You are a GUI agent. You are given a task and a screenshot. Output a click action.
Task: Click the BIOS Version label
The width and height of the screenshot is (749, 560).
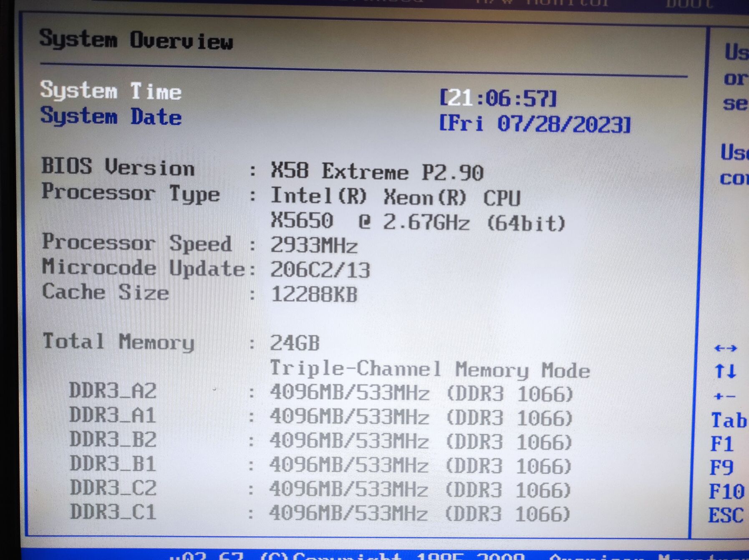point(118,167)
